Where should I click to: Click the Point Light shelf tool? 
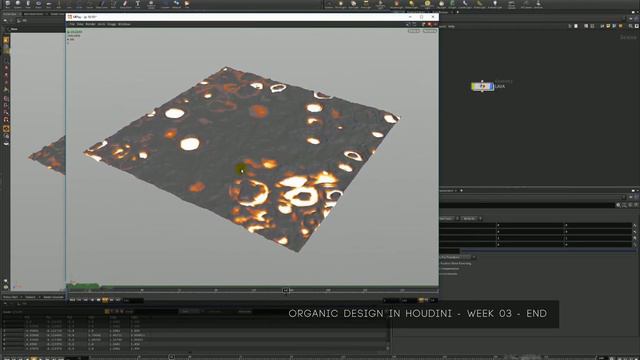[341, 4]
